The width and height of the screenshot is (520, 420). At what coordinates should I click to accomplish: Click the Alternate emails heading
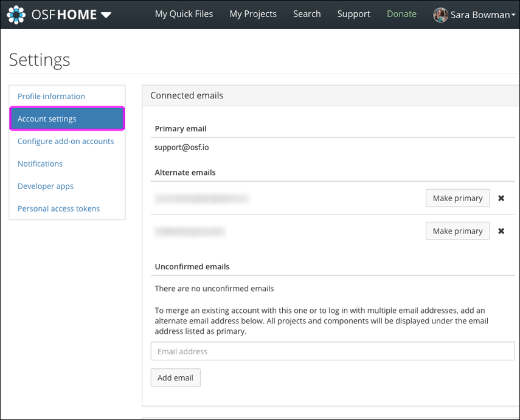[x=185, y=173]
